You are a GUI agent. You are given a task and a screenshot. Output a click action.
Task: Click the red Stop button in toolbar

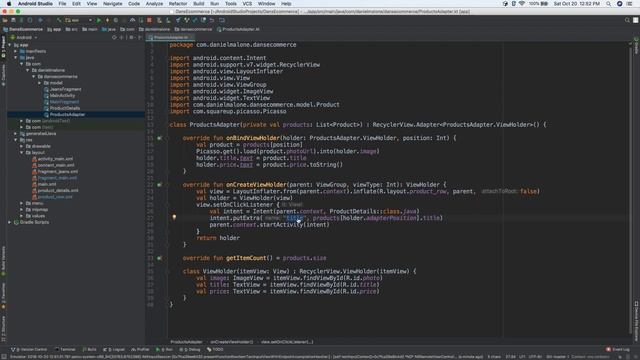(x=149, y=20)
